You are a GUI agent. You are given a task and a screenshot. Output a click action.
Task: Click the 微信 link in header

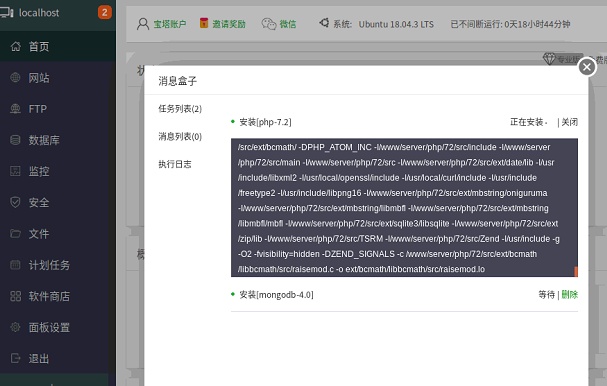coord(288,24)
